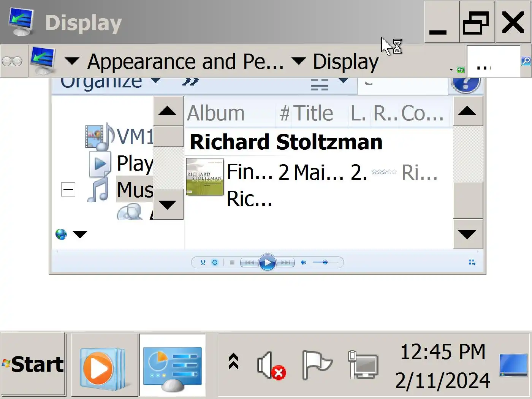532x399 pixels.
Task: Turn shuffle on in Media Player
Action: click(x=203, y=262)
